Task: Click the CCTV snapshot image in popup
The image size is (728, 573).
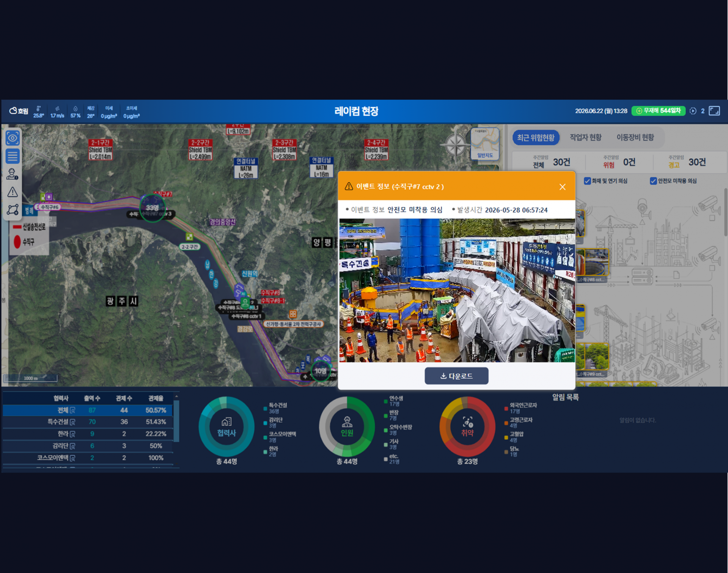Action: point(457,290)
